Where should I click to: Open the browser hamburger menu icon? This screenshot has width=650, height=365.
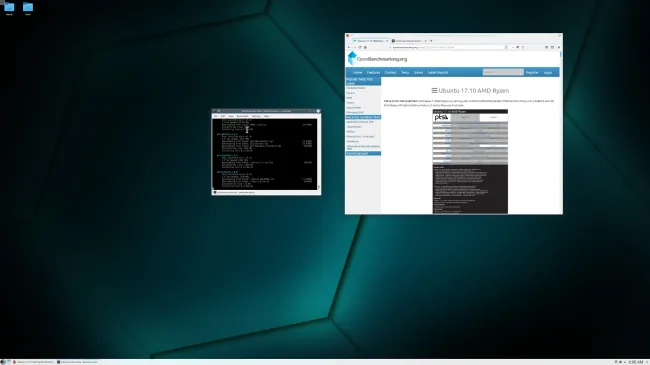click(x=559, y=47)
